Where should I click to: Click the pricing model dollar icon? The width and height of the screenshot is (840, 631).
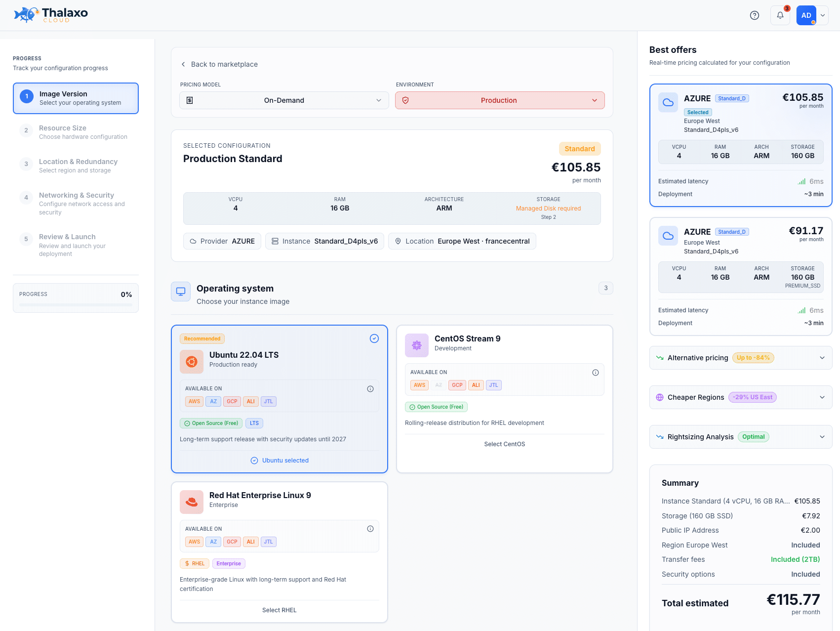190,100
